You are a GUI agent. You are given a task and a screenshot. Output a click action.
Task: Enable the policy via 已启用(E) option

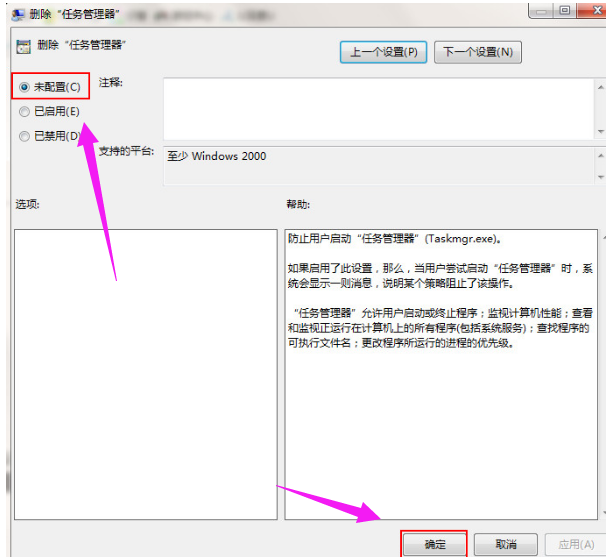pyautogui.click(x=24, y=112)
